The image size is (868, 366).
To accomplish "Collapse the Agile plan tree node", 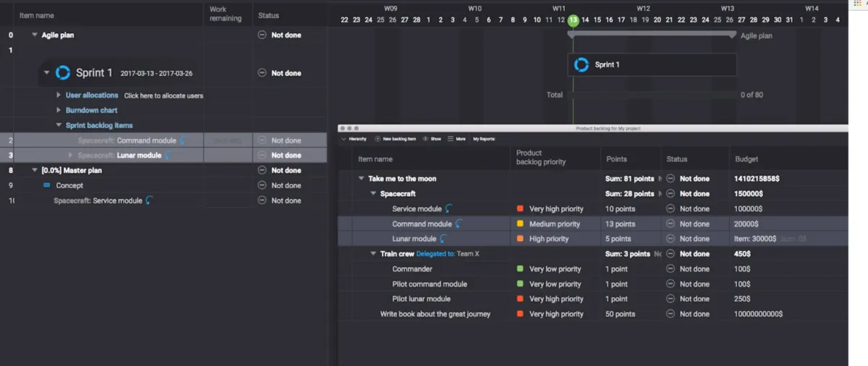I will pos(35,35).
